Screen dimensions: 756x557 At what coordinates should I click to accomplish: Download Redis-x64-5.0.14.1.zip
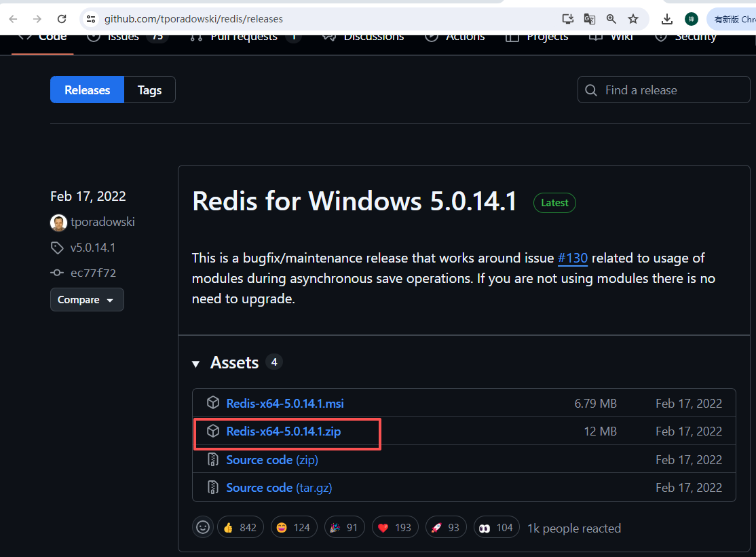coord(284,431)
